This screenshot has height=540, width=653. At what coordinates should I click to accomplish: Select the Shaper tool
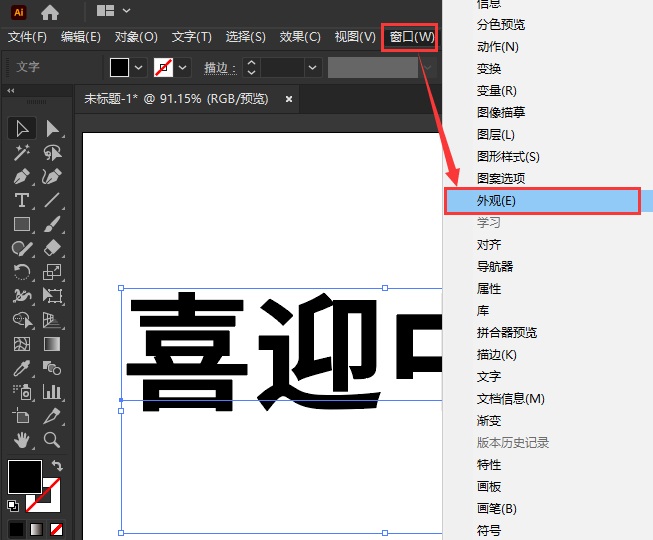pos(22,249)
